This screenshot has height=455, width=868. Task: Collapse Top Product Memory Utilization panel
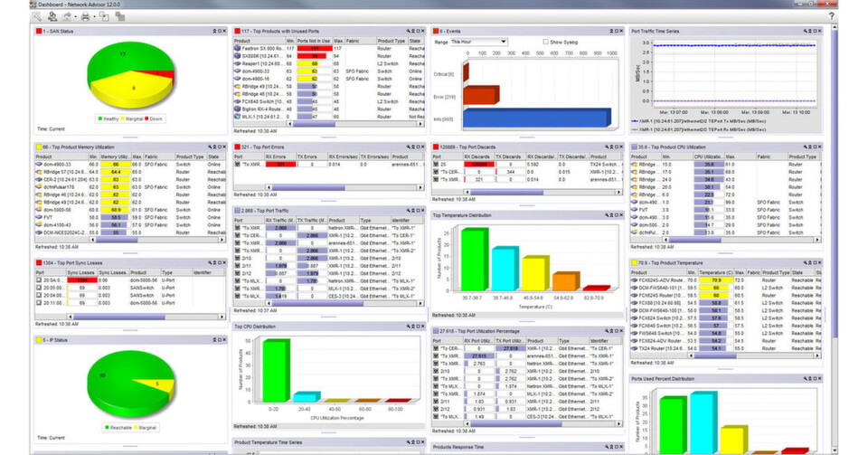215,147
